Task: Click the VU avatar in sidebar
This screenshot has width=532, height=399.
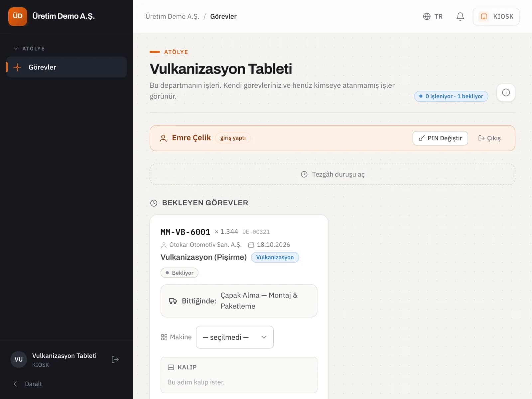Action: click(19, 359)
